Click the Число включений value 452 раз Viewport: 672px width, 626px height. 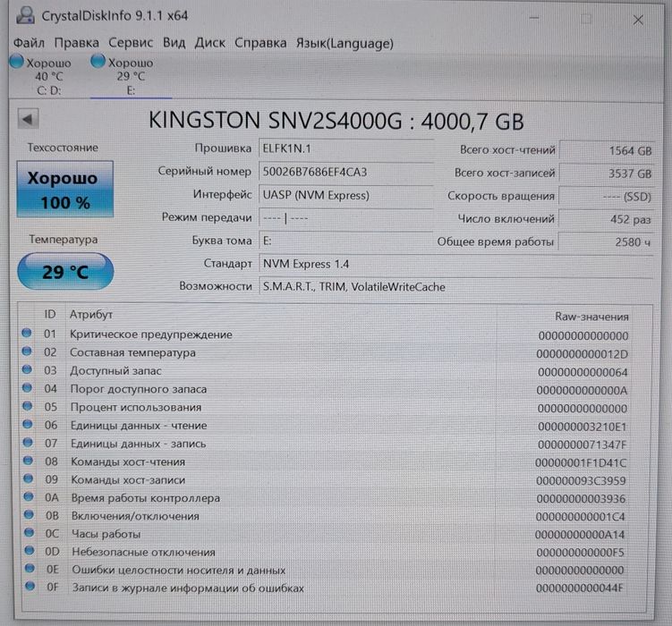[x=607, y=220]
